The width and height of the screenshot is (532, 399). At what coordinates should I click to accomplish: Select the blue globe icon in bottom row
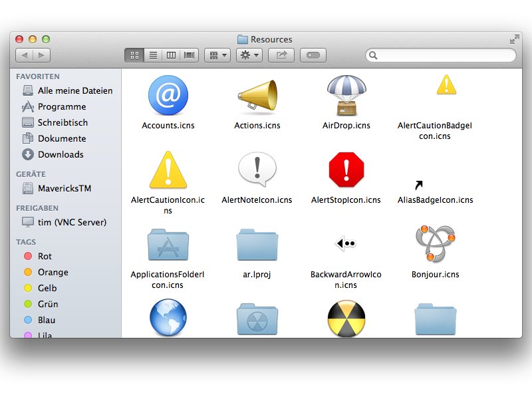(168, 318)
